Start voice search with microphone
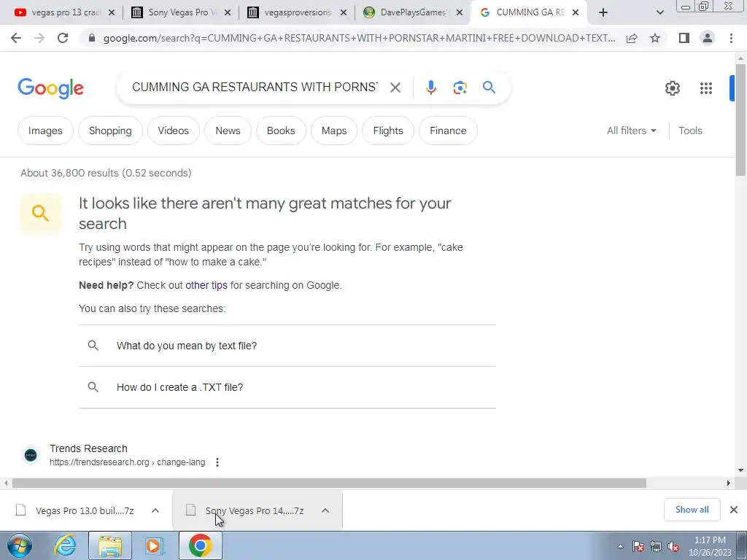Screen dimensions: 747x560 pyautogui.click(x=430, y=87)
